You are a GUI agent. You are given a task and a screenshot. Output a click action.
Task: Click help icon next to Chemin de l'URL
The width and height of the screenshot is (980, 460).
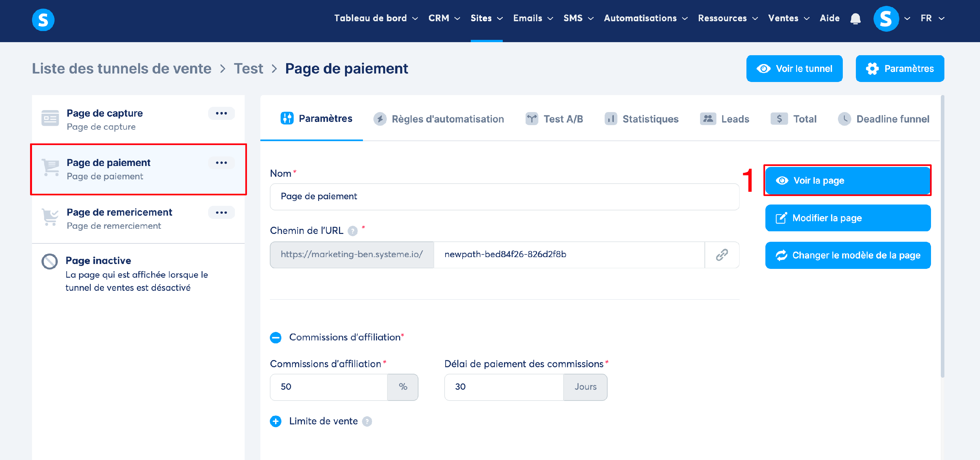point(353,231)
